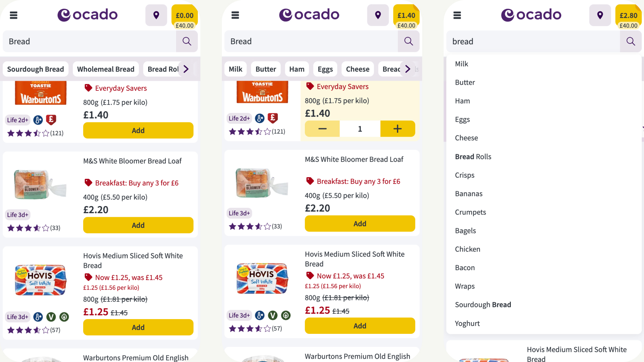Decrease Warburtons Toastie quantity with minus

(322, 129)
